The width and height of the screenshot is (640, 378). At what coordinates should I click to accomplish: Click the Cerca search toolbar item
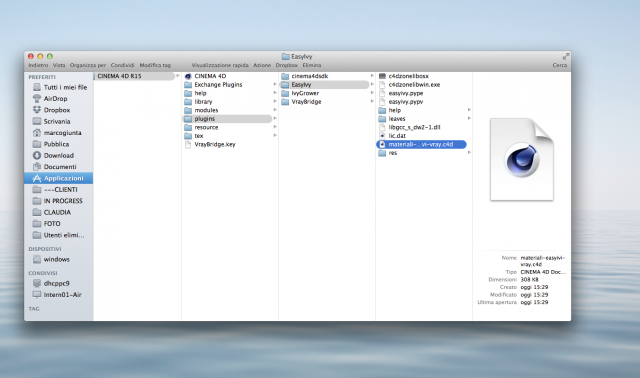pos(560,65)
